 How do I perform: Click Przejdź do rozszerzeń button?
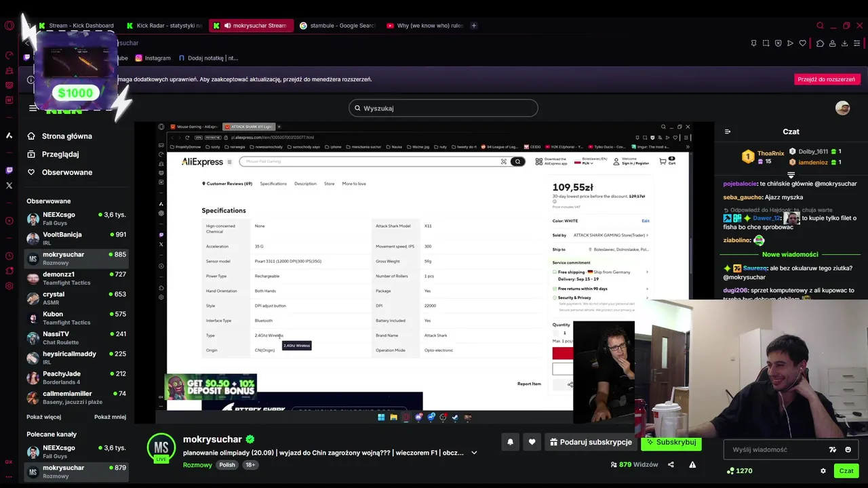pos(826,79)
